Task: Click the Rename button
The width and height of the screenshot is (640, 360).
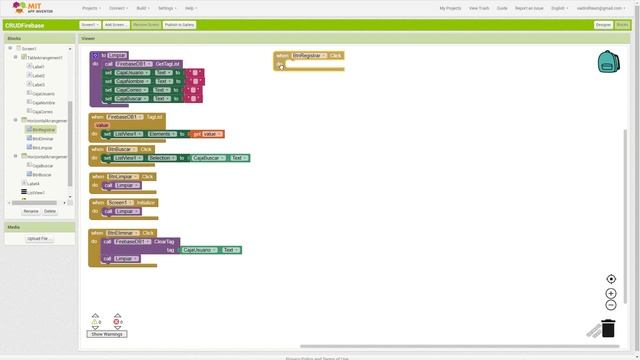Action: (x=31, y=211)
